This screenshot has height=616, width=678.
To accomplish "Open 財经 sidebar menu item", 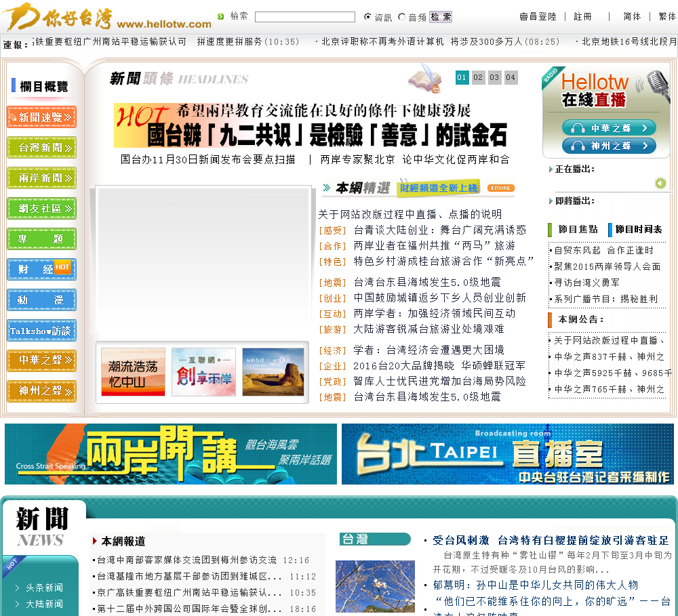I will [x=41, y=269].
